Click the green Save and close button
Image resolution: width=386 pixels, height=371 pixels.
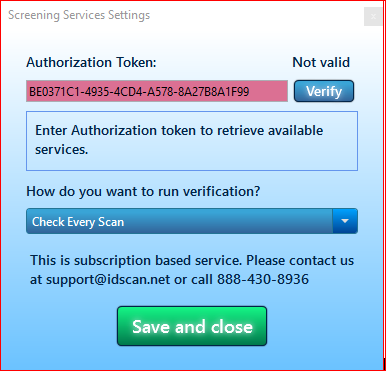tap(192, 326)
